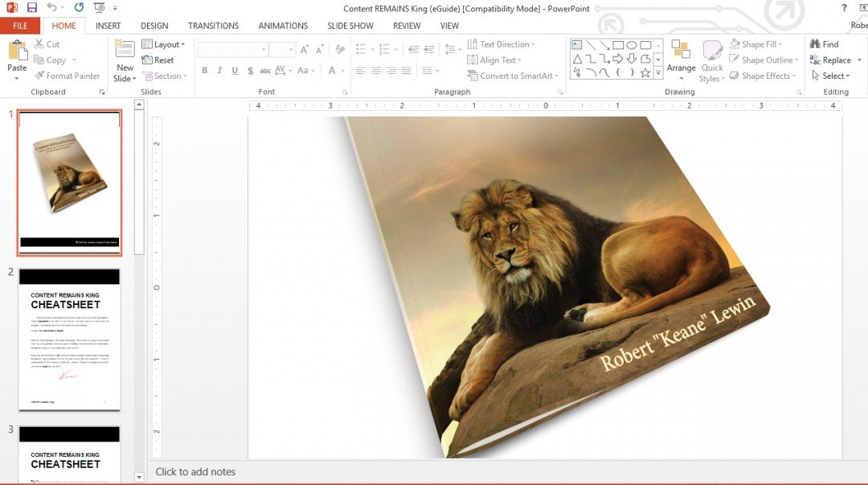Click the Decrease List Level indent icon
Image resolution: width=868 pixels, height=485 pixels.
[414, 49]
